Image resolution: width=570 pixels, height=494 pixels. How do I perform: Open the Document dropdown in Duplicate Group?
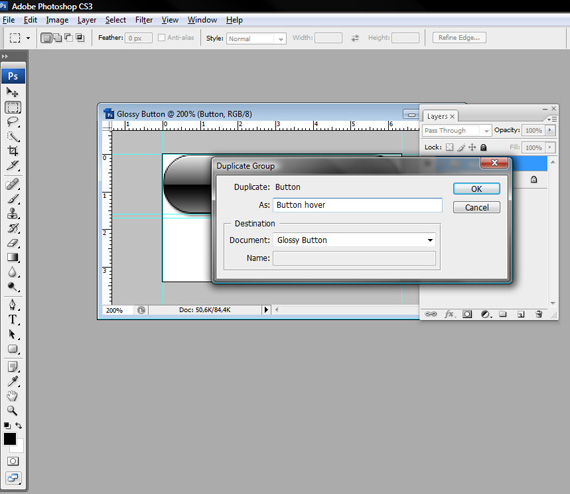pyautogui.click(x=430, y=240)
